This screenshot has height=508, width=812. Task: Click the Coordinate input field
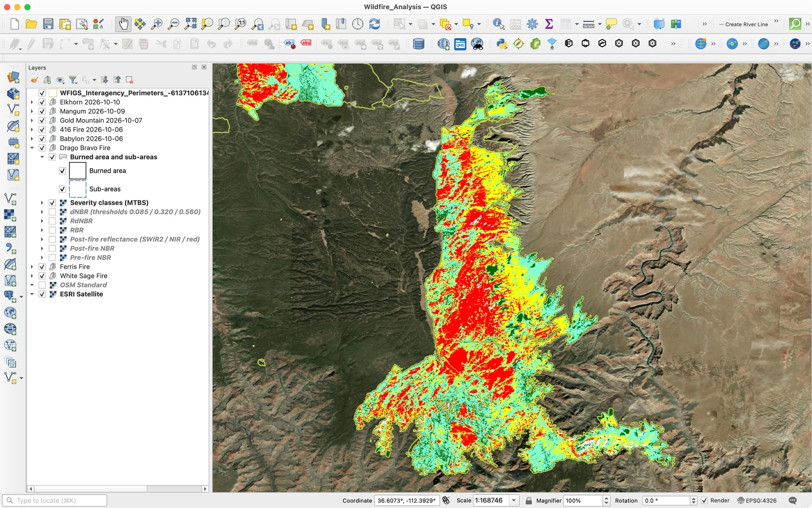tap(407, 501)
